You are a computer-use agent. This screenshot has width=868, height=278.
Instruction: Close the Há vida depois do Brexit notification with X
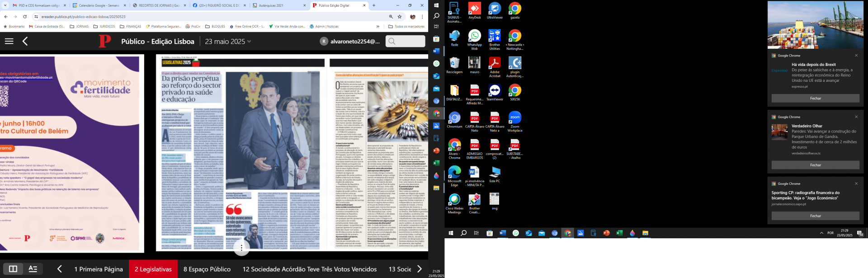click(x=856, y=55)
